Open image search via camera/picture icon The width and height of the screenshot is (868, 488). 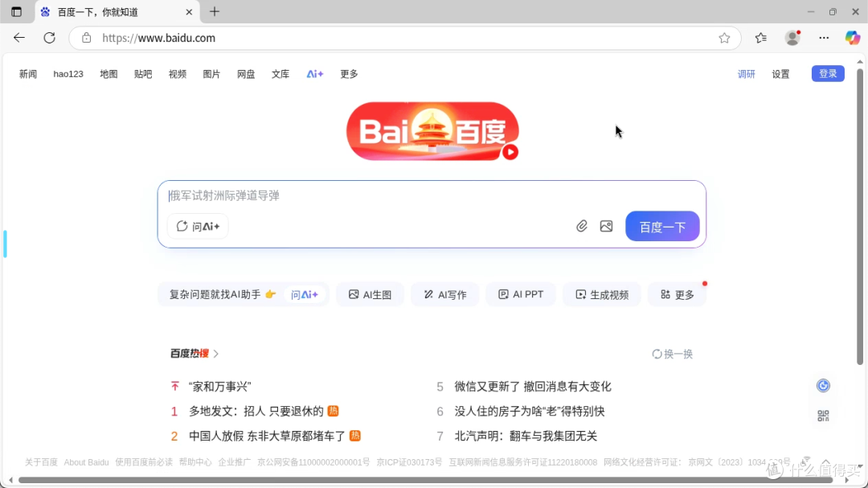pos(606,226)
